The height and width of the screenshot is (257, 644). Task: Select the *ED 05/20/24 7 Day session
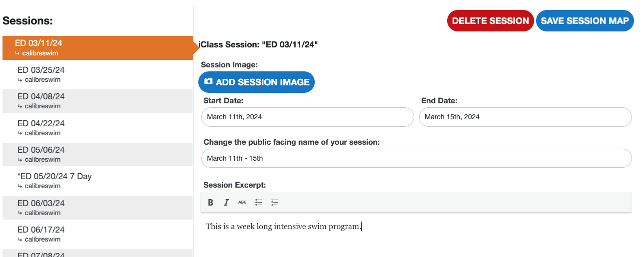pos(97,181)
